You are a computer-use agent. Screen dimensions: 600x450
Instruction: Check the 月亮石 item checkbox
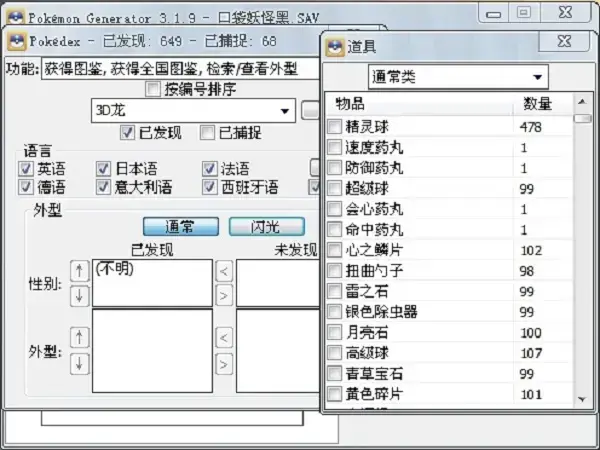334,332
